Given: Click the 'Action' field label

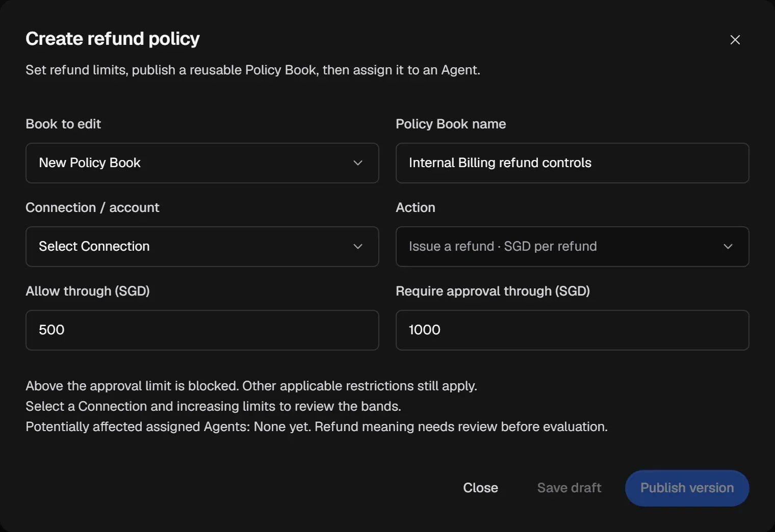Looking at the screenshot, I should point(416,207).
